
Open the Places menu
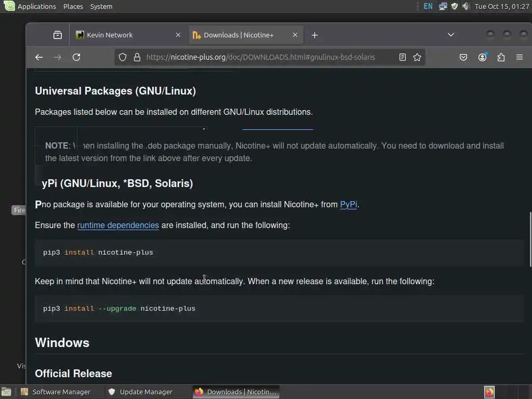coord(73,6)
